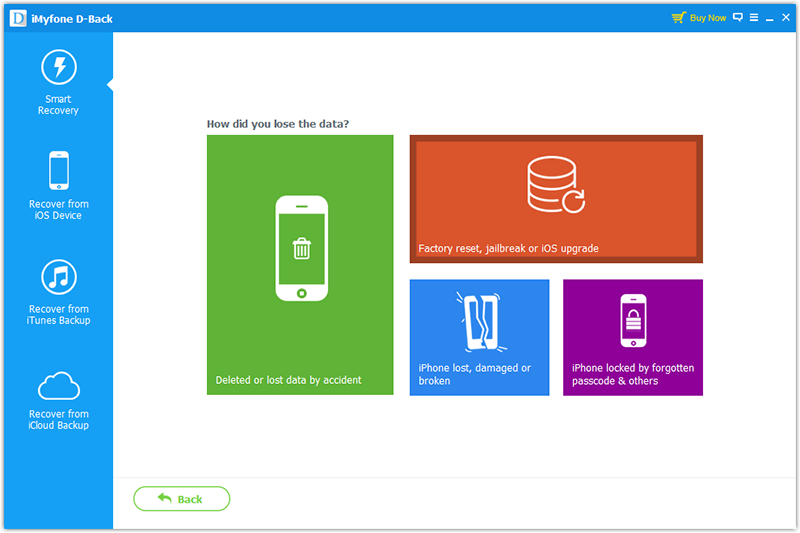Image resolution: width=800 pixels, height=533 pixels.
Task: Choose Recover from iCloud Backup
Action: 59,401
